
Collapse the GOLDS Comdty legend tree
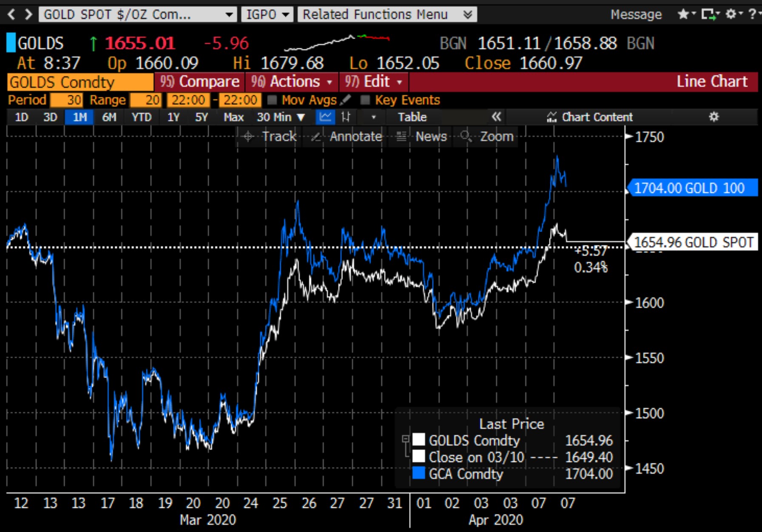click(x=405, y=439)
